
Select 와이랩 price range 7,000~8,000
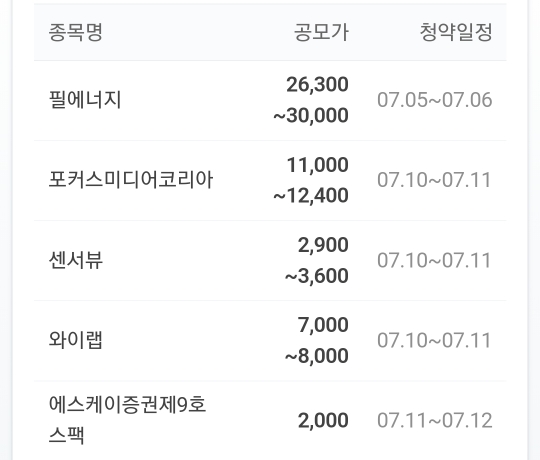point(317,341)
